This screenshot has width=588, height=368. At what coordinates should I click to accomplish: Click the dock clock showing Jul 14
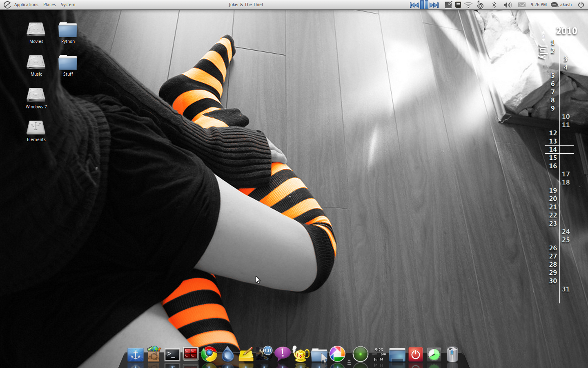tap(379, 355)
